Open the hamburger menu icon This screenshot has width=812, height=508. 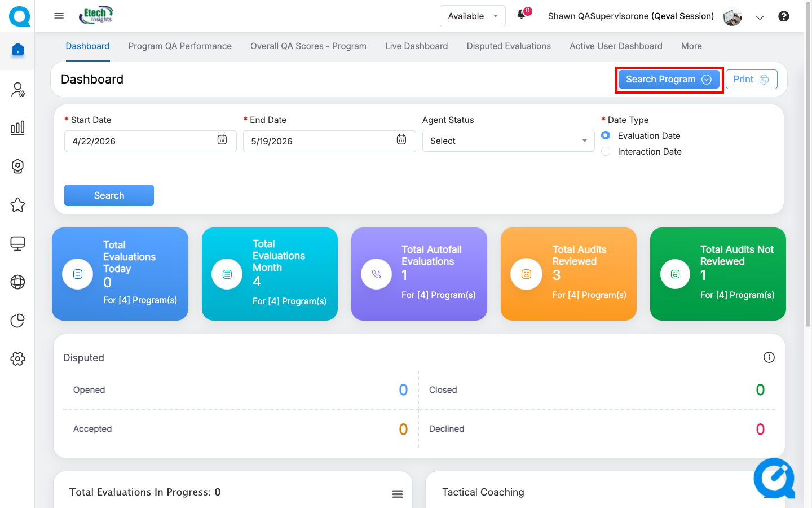(59, 16)
